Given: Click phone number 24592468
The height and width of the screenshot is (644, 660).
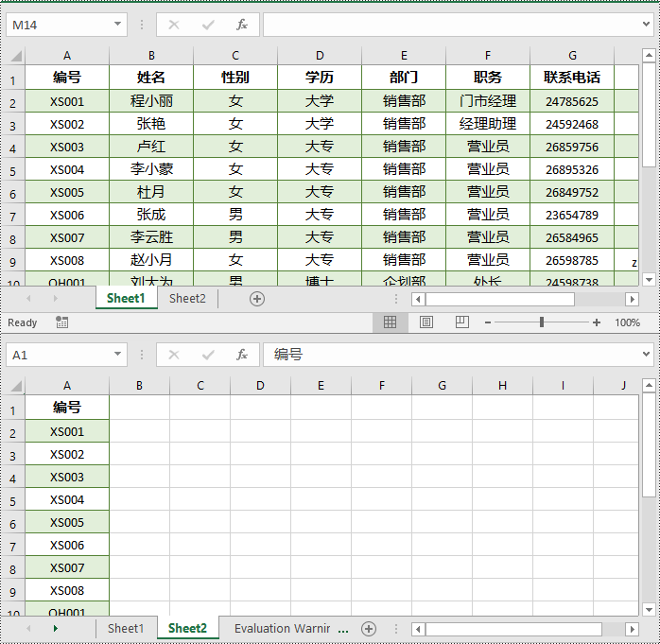Looking at the screenshot, I should [x=572, y=124].
